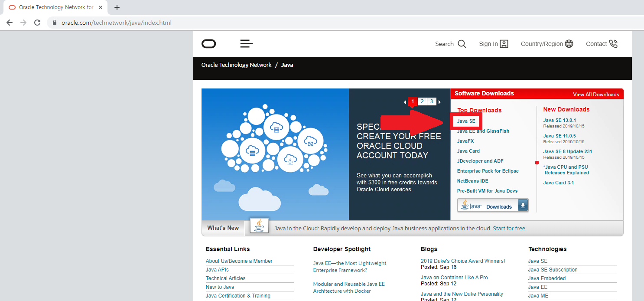Screen dimensions: 644x301
Task: Open Enterprise Pack for Eclipse link
Action: click(488, 171)
